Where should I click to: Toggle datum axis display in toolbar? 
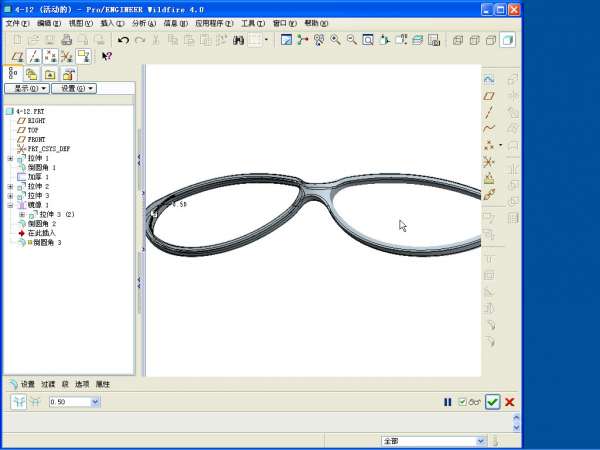34,57
